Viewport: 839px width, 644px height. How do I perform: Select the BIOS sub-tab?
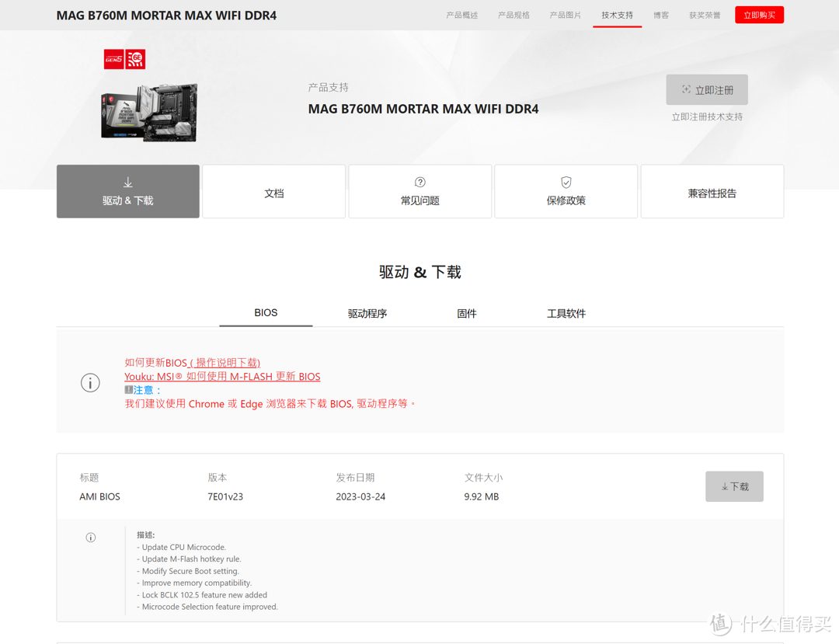point(266,313)
